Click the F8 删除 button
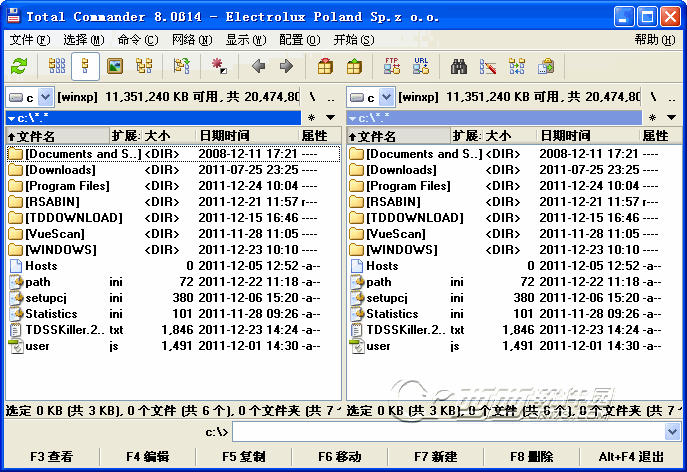The width and height of the screenshot is (687, 472). click(x=531, y=457)
